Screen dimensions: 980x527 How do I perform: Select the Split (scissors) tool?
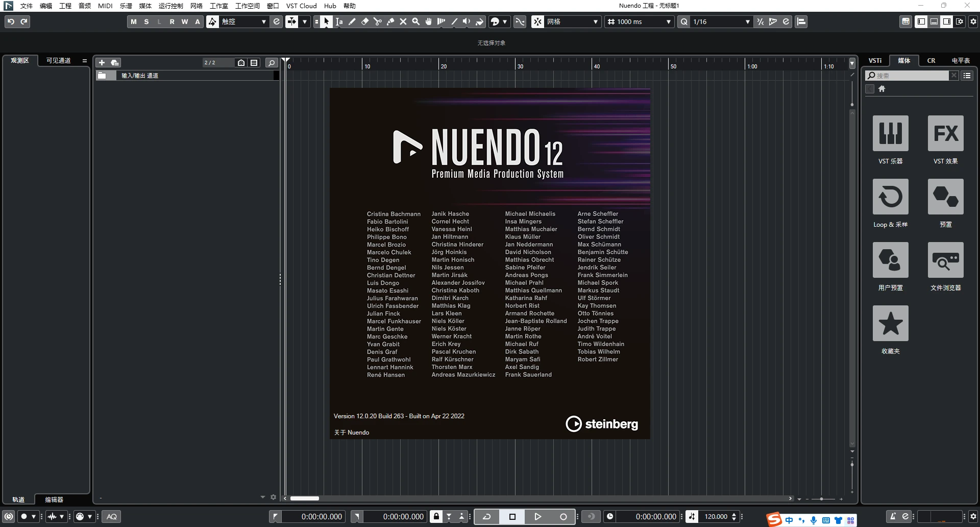pyautogui.click(x=378, y=21)
